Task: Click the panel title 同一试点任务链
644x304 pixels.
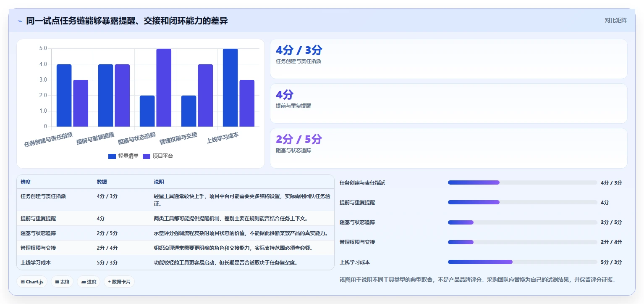Action: (127, 21)
